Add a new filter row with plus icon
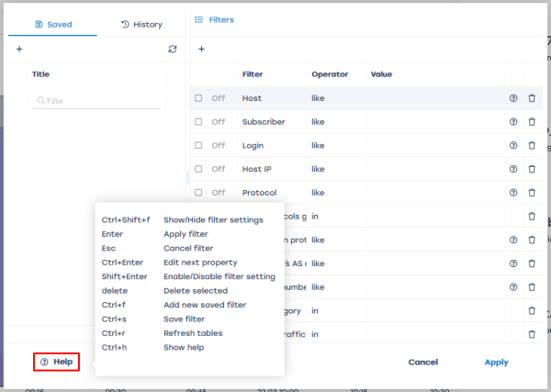This screenshot has width=551, height=392. pyautogui.click(x=201, y=49)
